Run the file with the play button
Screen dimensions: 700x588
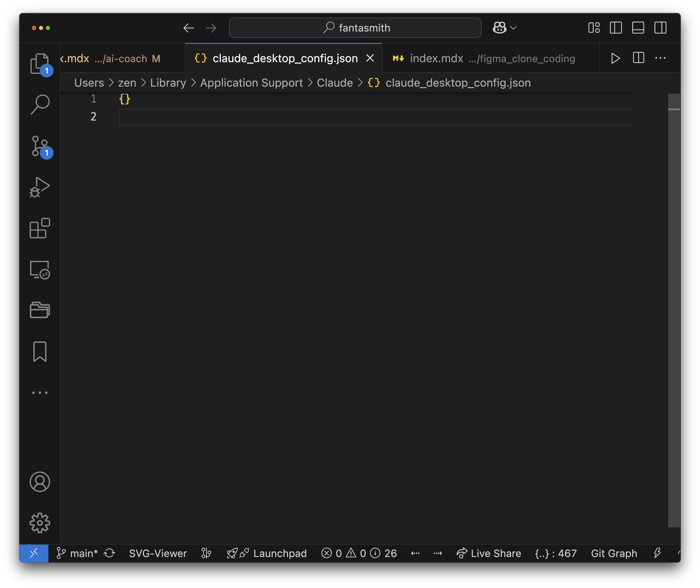615,58
